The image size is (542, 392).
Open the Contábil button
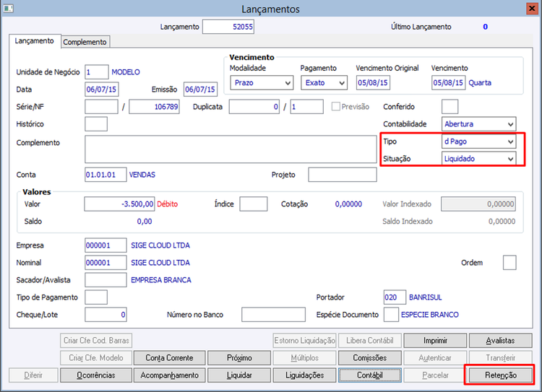pos(370,375)
